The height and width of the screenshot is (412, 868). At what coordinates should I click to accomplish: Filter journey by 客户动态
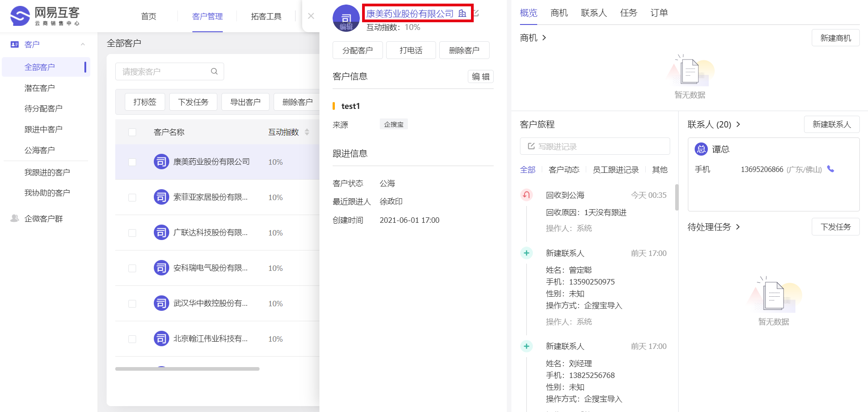click(564, 170)
